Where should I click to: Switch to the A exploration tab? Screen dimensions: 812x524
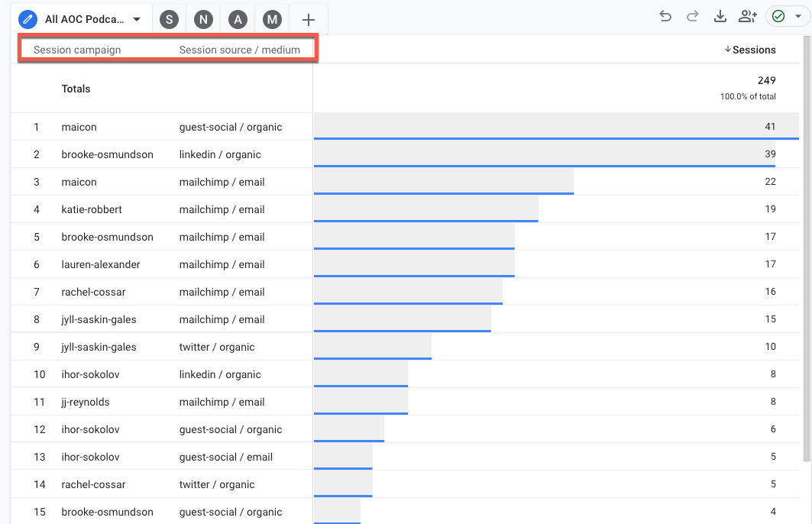pyautogui.click(x=238, y=20)
